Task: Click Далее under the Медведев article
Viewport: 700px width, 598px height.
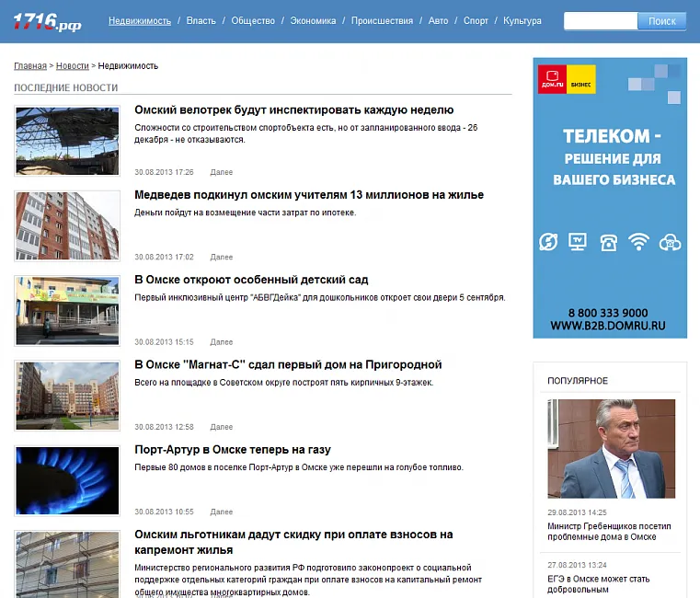Action: coord(222,257)
